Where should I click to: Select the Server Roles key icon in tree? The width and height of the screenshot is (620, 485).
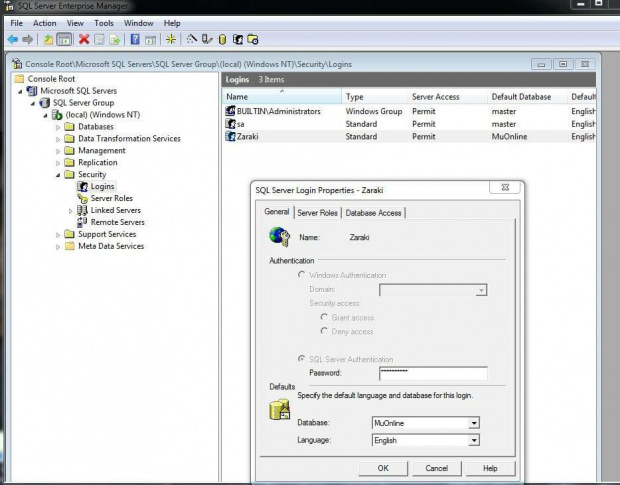click(x=83, y=198)
